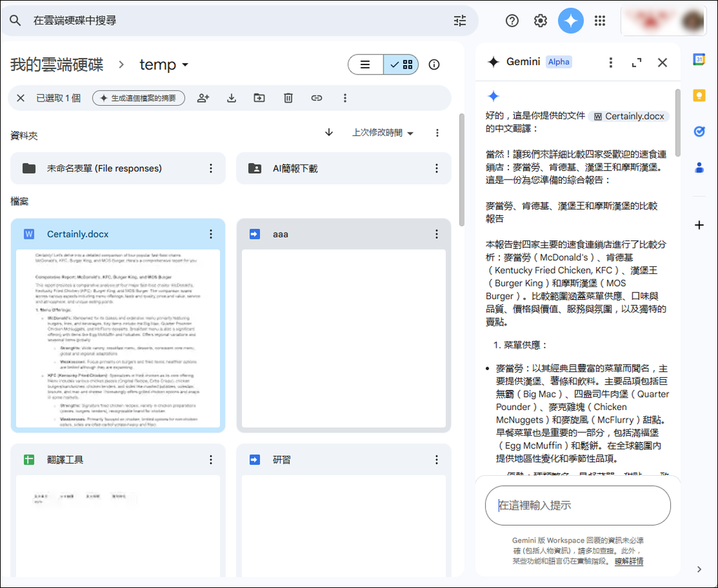Select the 研習 shortcut file

pyautogui.click(x=282, y=460)
